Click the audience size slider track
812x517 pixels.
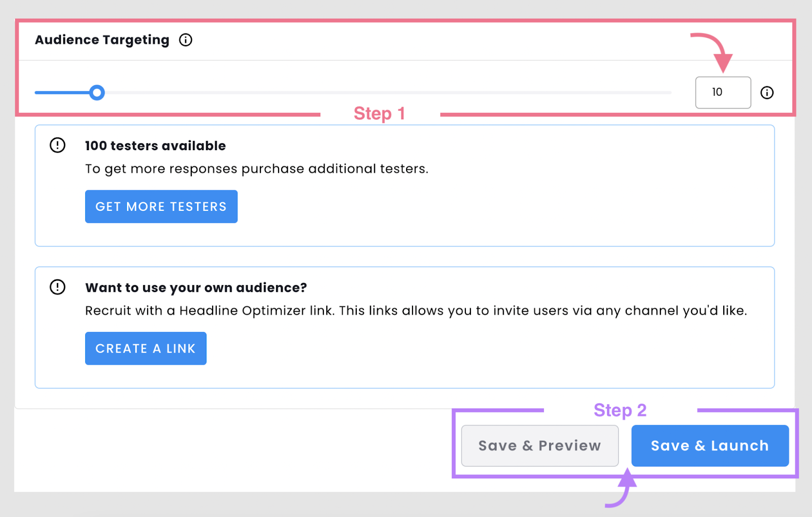click(x=355, y=92)
